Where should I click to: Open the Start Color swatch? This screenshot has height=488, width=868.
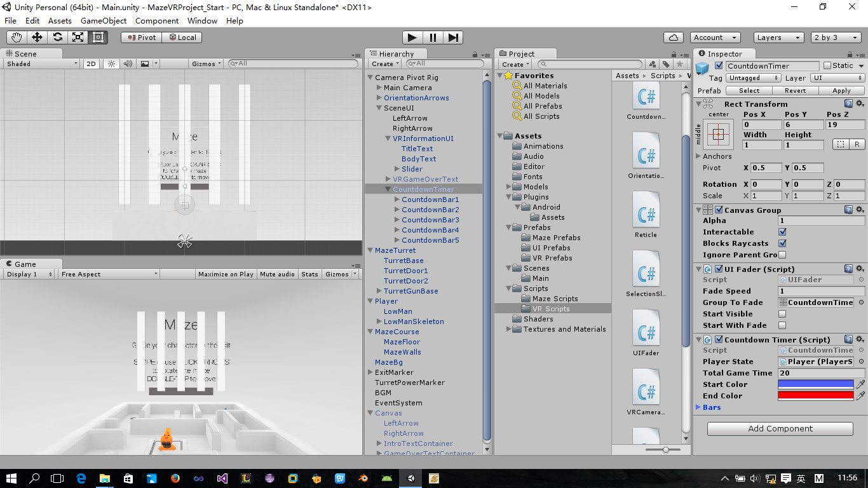pyautogui.click(x=816, y=384)
